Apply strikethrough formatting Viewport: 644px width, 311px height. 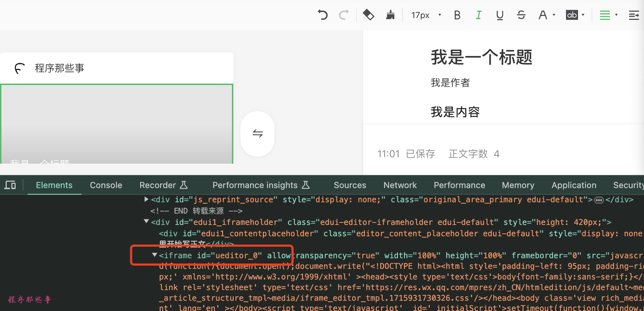[521, 15]
